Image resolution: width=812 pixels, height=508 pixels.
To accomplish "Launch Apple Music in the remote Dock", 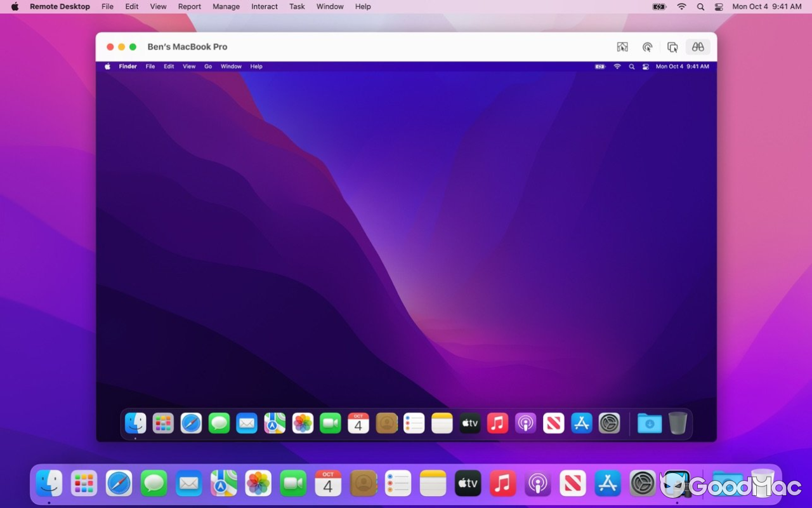I will click(x=497, y=423).
